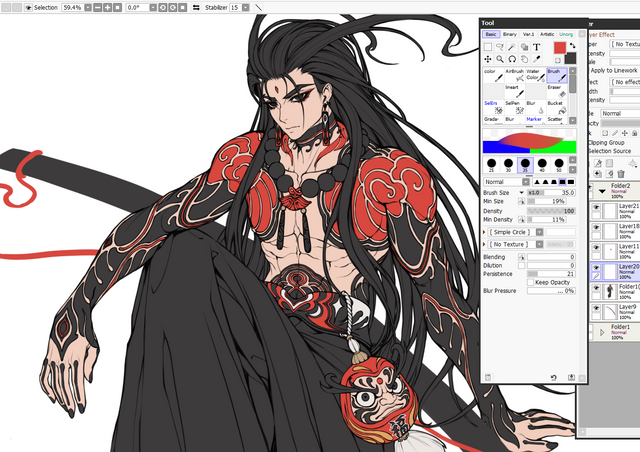640x452 pixels.
Task: Hide Layer18 with its eye icon
Action: 596,227
